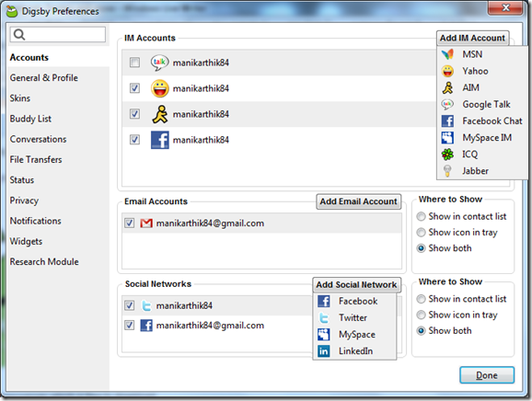532x401 pixels.
Task: Enable the Google Talk account checkbox
Action: (134, 63)
